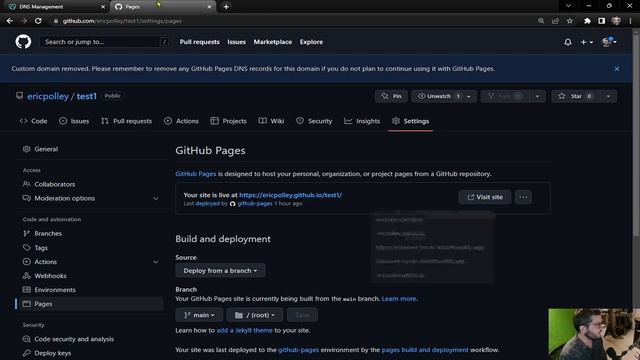The width and height of the screenshot is (640, 360).
Task: Focus the Search or jump to field
Action: click(105, 42)
